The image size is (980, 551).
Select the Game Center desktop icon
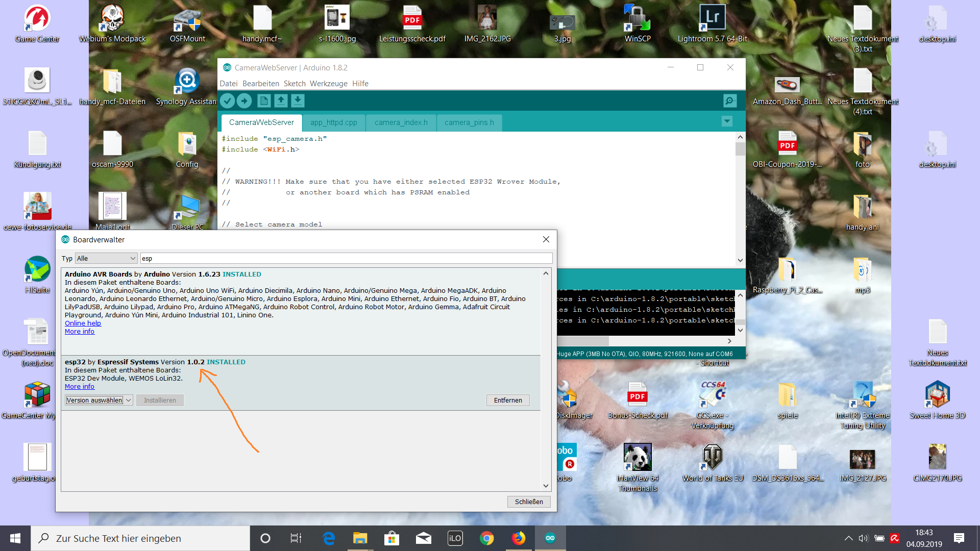pos(37,23)
